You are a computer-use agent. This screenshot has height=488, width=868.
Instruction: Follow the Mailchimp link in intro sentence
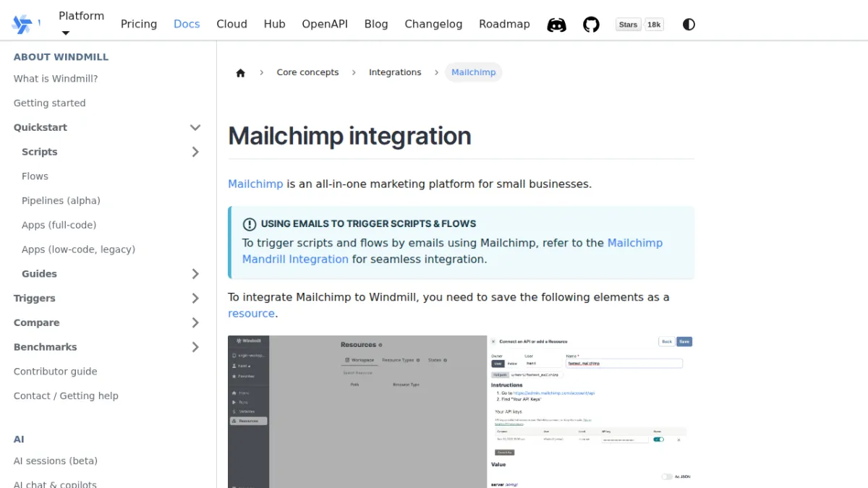tap(255, 184)
